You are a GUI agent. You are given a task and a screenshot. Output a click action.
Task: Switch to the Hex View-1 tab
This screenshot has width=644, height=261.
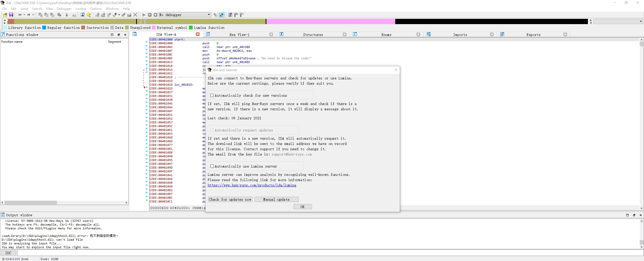[239, 35]
